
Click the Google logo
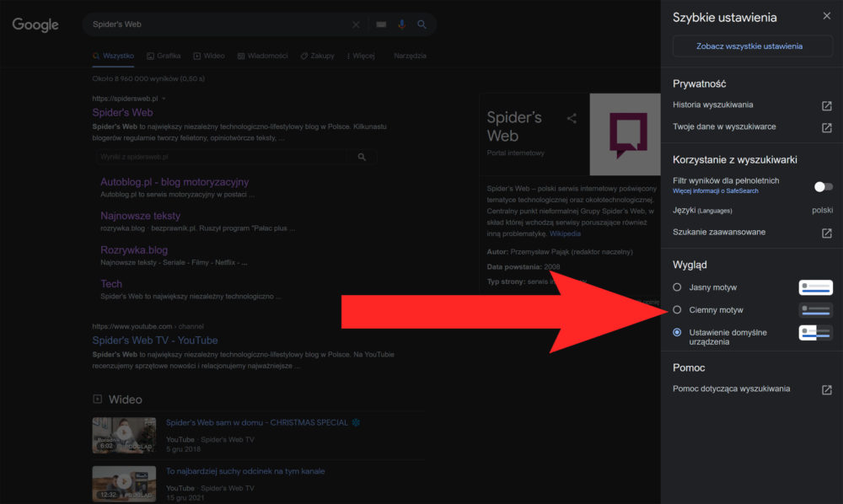point(35,24)
